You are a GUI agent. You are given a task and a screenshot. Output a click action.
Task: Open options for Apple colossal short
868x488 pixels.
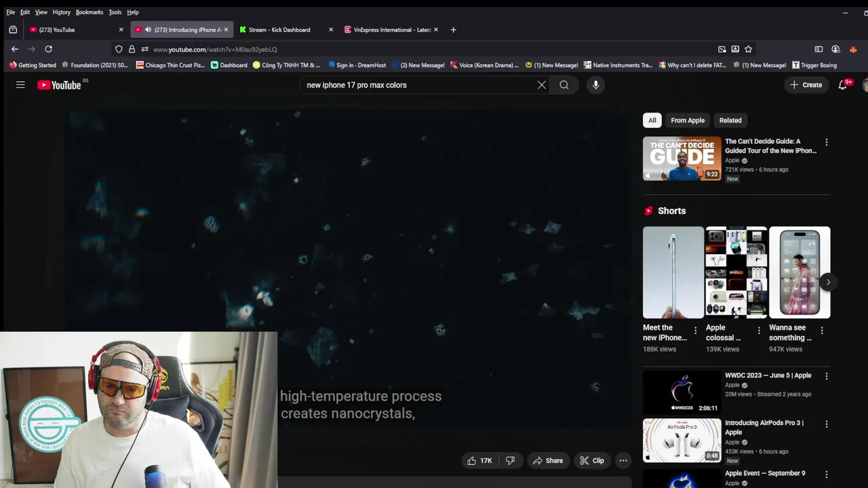pos(759,331)
